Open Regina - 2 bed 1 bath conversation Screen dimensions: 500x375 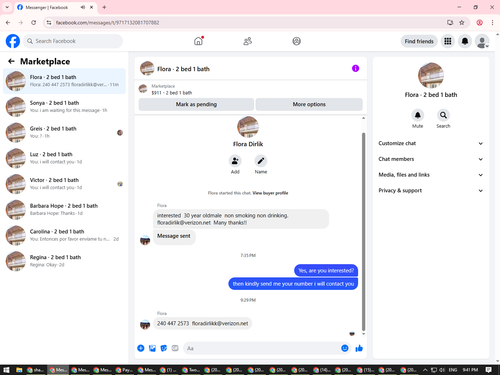click(64, 261)
